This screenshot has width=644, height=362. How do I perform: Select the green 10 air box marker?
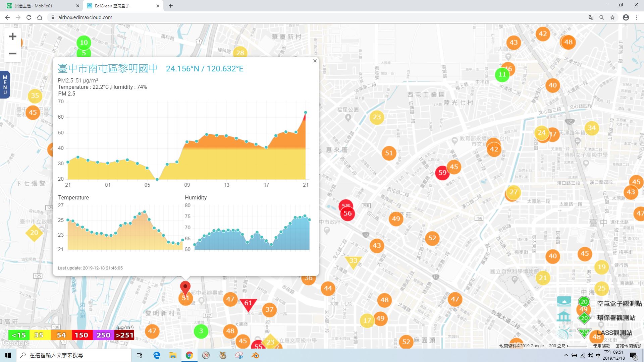coord(84,43)
